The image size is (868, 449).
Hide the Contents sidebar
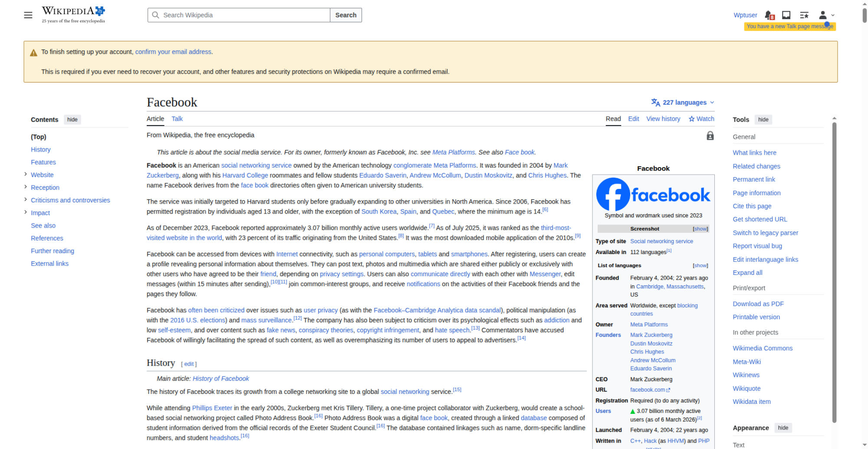coord(72,119)
